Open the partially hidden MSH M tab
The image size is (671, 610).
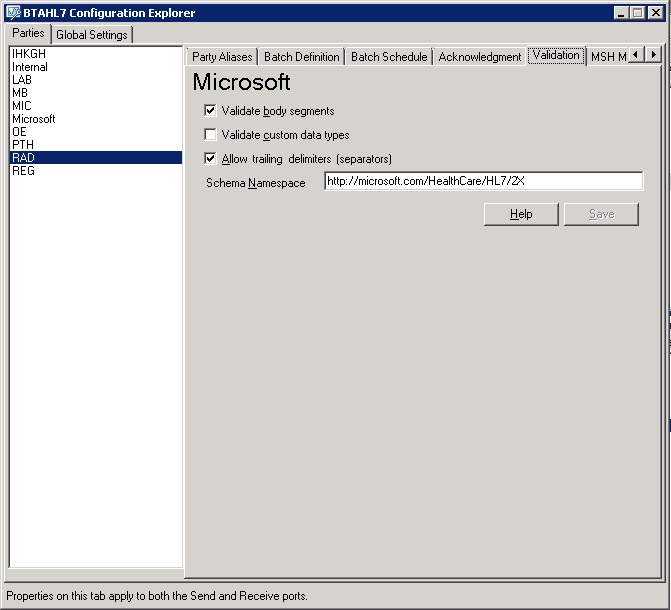click(608, 57)
